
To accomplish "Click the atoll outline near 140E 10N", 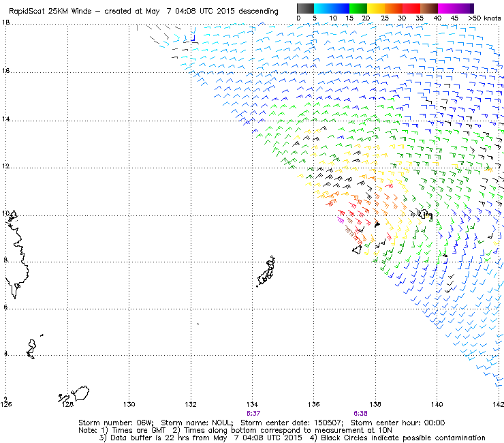I will [x=425, y=214].
